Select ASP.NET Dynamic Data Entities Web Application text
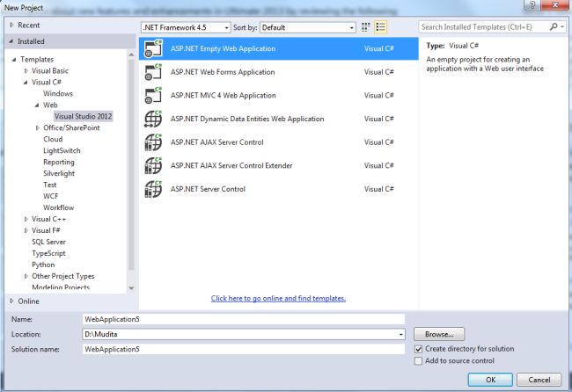 point(247,119)
